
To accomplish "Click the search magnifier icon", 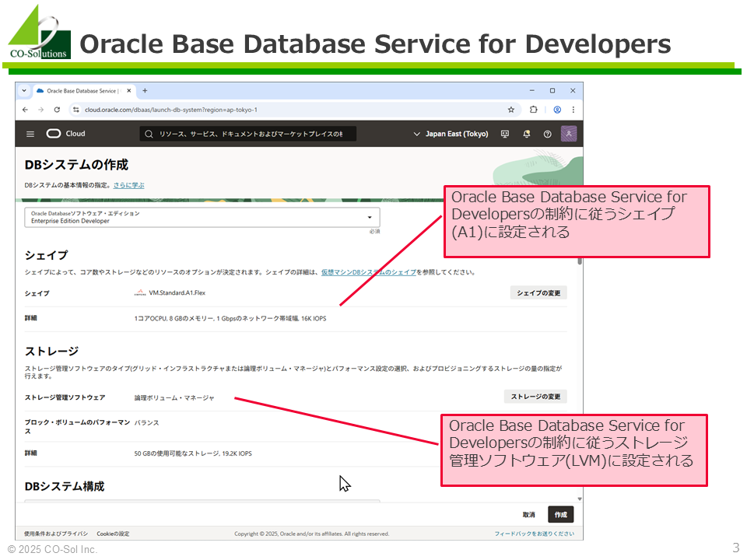I will pos(149,135).
